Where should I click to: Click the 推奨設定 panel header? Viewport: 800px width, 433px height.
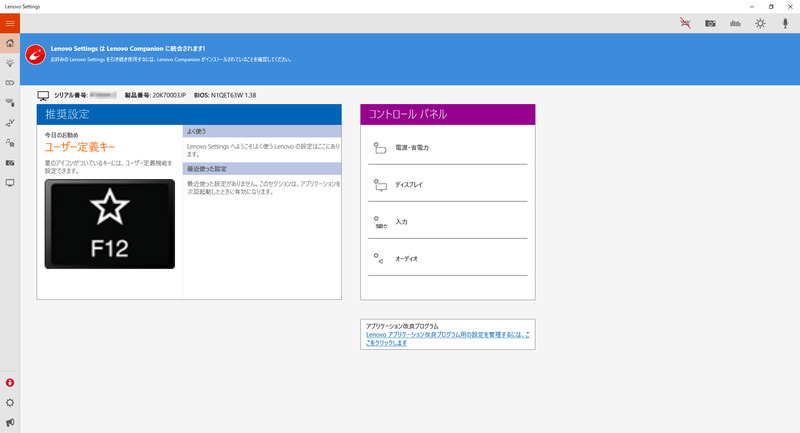[189, 114]
